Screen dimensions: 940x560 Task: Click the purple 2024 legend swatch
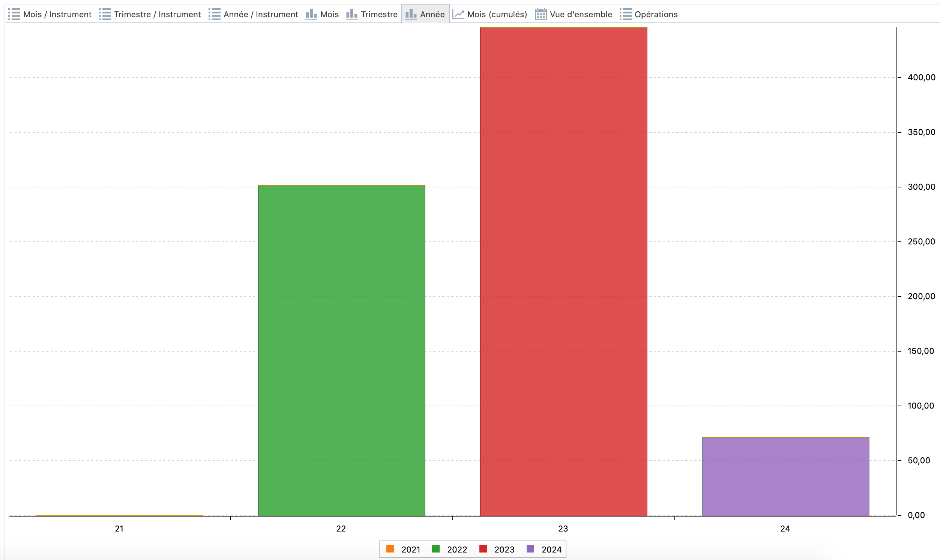(530, 549)
